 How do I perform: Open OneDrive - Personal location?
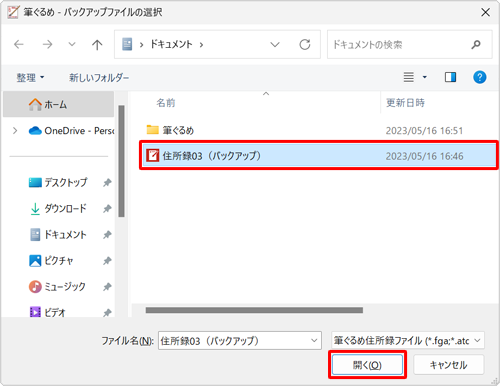[x=72, y=131]
